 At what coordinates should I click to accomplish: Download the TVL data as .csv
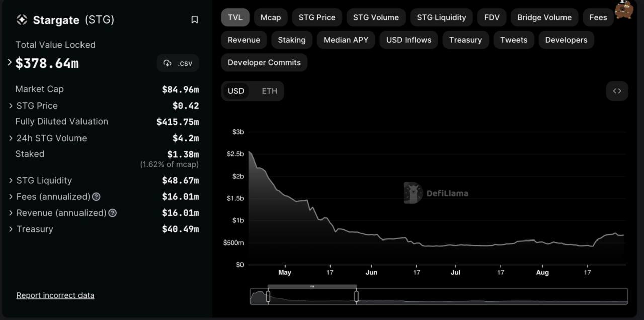[178, 63]
